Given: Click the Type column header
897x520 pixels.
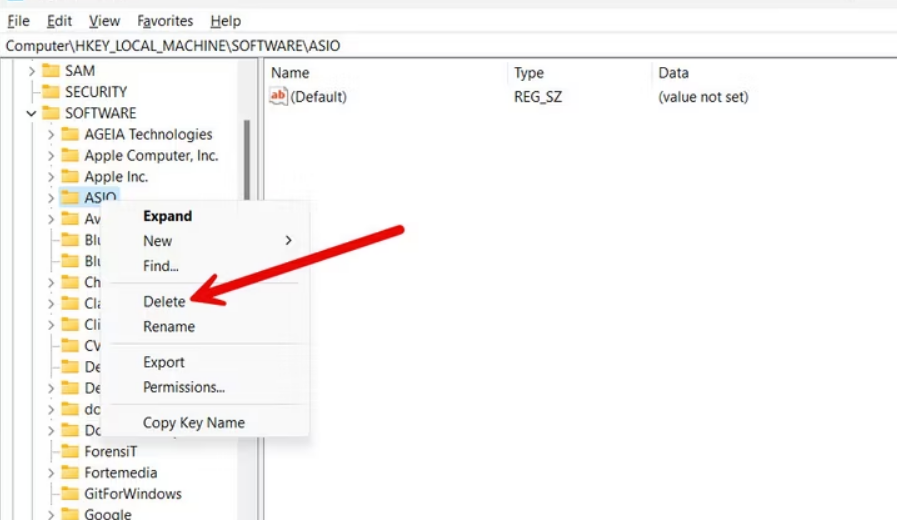Looking at the screenshot, I should (x=528, y=73).
